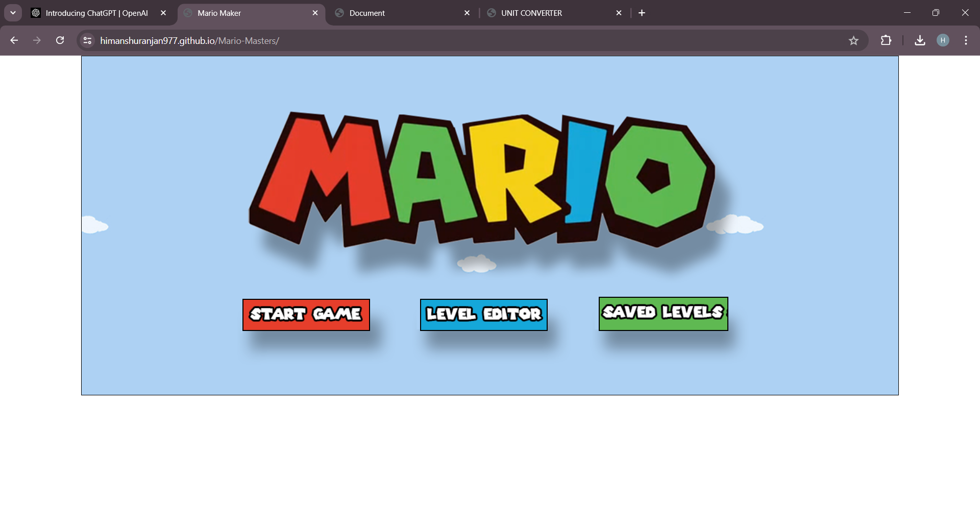The width and height of the screenshot is (980, 521).
Task: Switch to Introducing ChatGPT | OpenAI tab
Action: (x=97, y=13)
